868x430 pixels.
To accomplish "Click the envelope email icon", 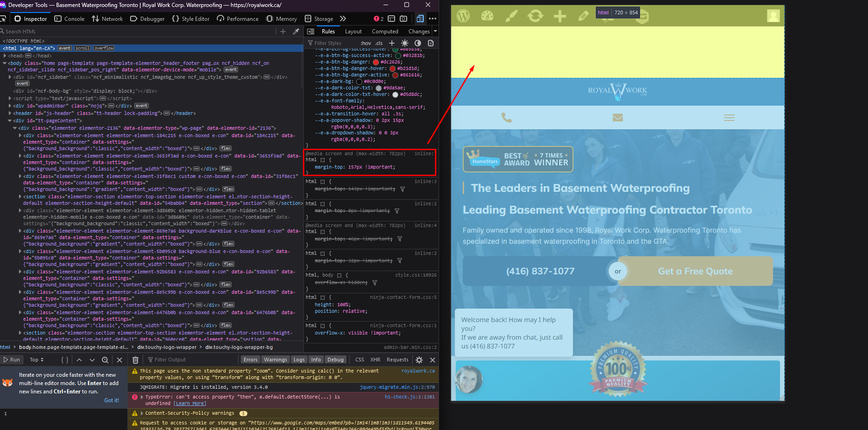I will pos(618,118).
